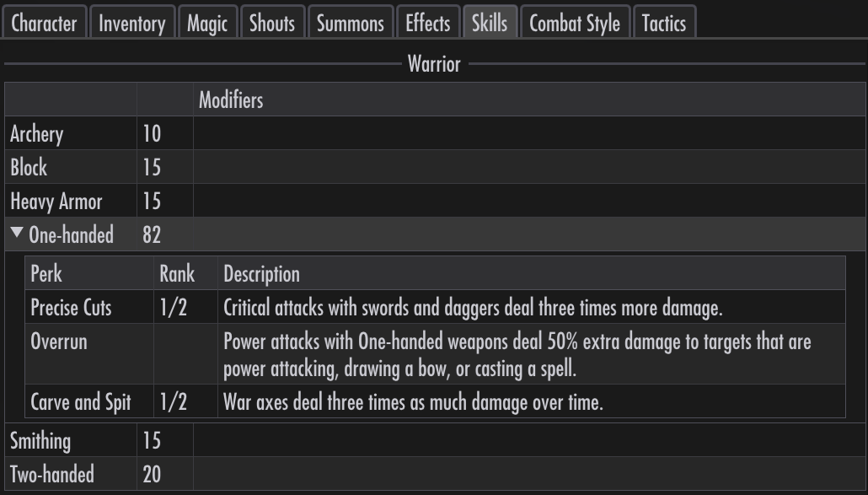Image resolution: width=868 pixels, height=495 pixels.
Task: Open the Combat Style tab
Action: (576, 23)
